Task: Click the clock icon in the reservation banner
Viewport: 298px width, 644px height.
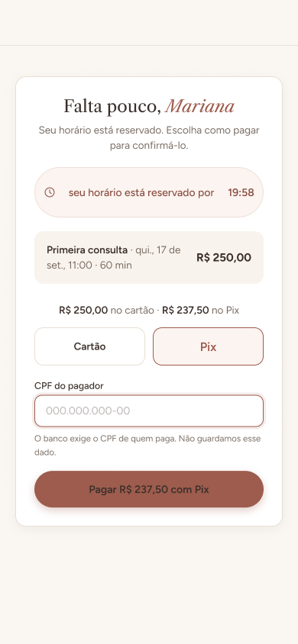Action: [50, 192]
